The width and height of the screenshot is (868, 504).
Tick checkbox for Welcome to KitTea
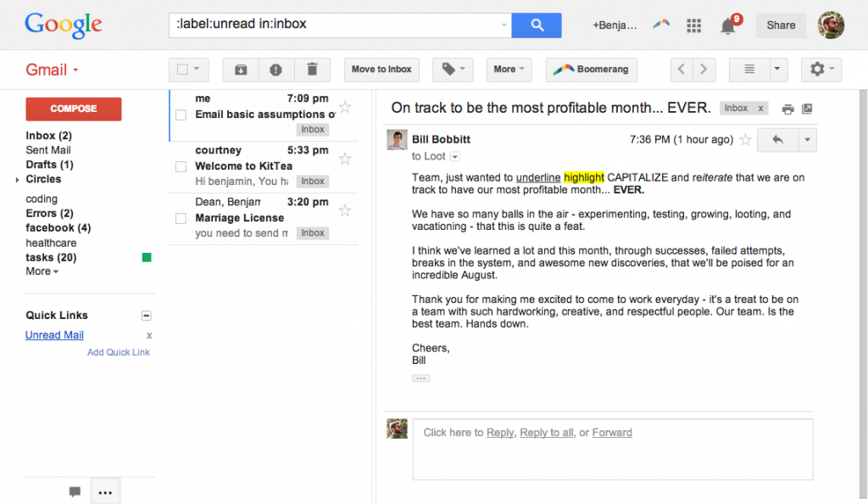[x=181, y=166]
